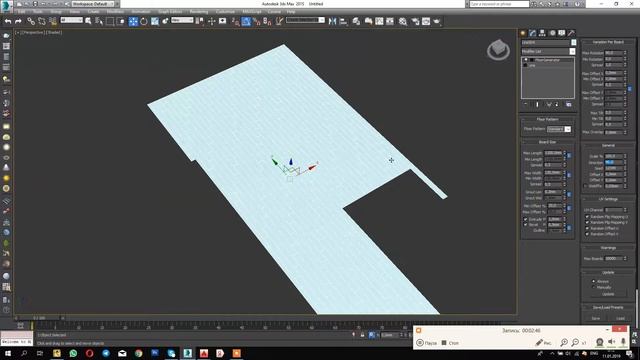Open the Hierarchy command panel tab

(542, 33)
